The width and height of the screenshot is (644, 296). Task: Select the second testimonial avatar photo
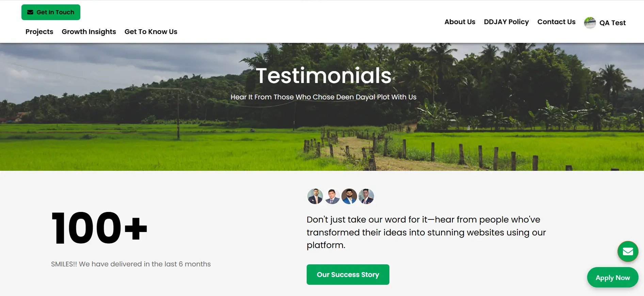332,196
